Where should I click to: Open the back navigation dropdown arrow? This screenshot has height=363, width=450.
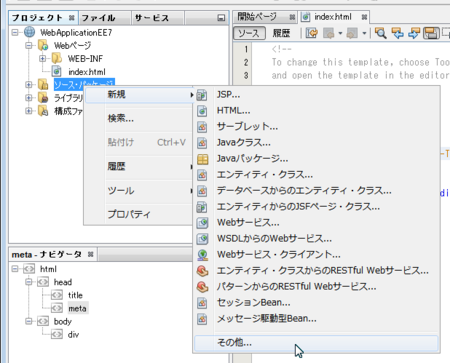click(x=340, y=33)
